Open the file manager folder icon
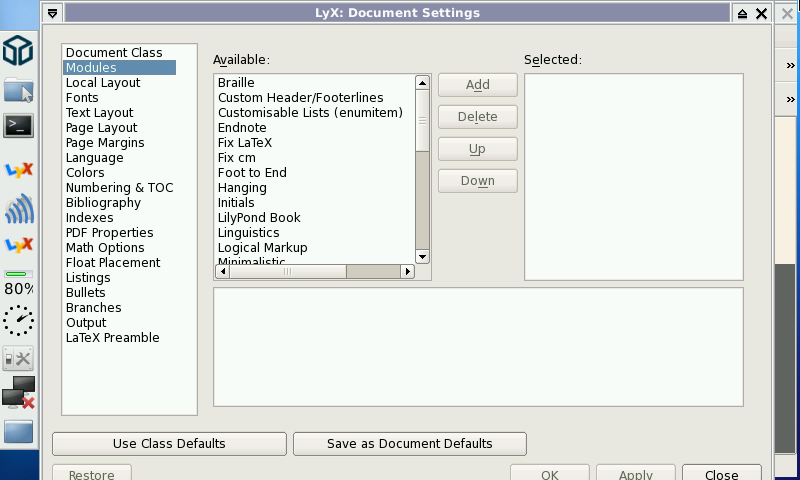Viewport: 800px width, 480px height. pyautogui.click(x=19, y=91)
